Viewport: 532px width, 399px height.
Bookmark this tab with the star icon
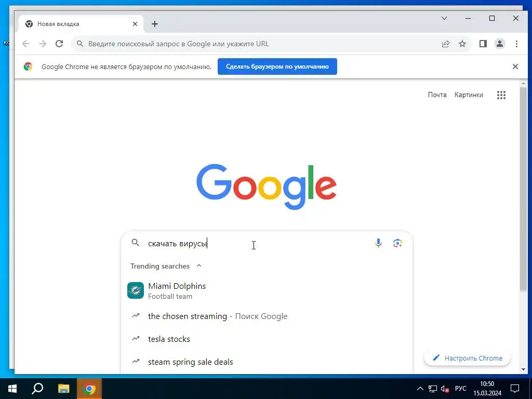[462, 44]
